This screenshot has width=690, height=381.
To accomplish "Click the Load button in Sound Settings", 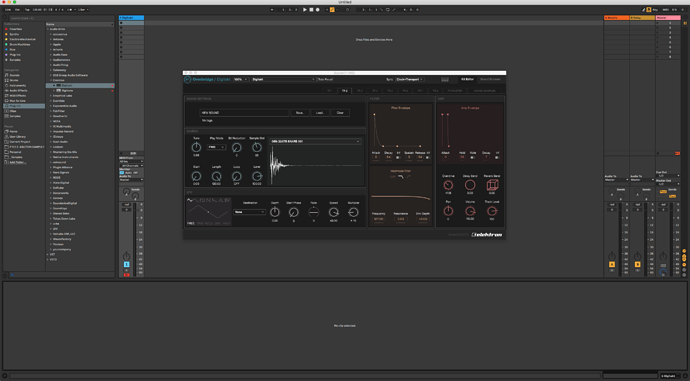I will coord(319,113).
